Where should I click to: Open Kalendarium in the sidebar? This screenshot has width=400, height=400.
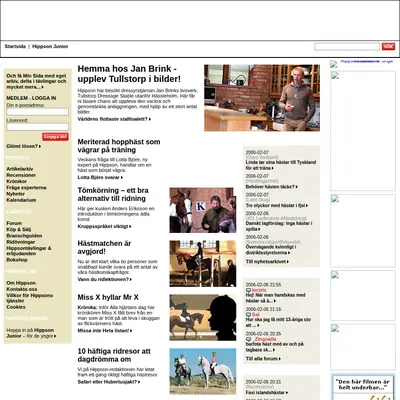(x=21, y=200)
